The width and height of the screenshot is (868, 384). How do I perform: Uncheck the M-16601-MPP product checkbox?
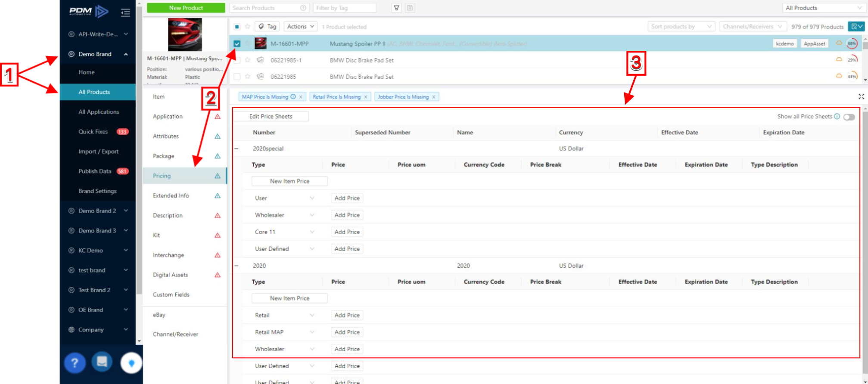click(237, 43)
